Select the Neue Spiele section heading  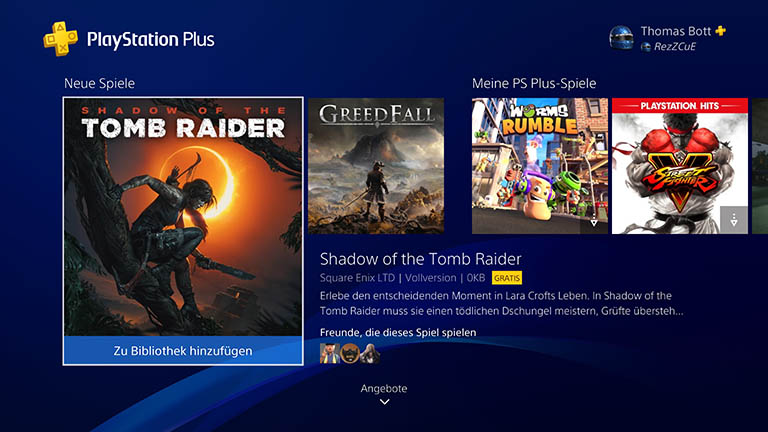coord(99,83)
